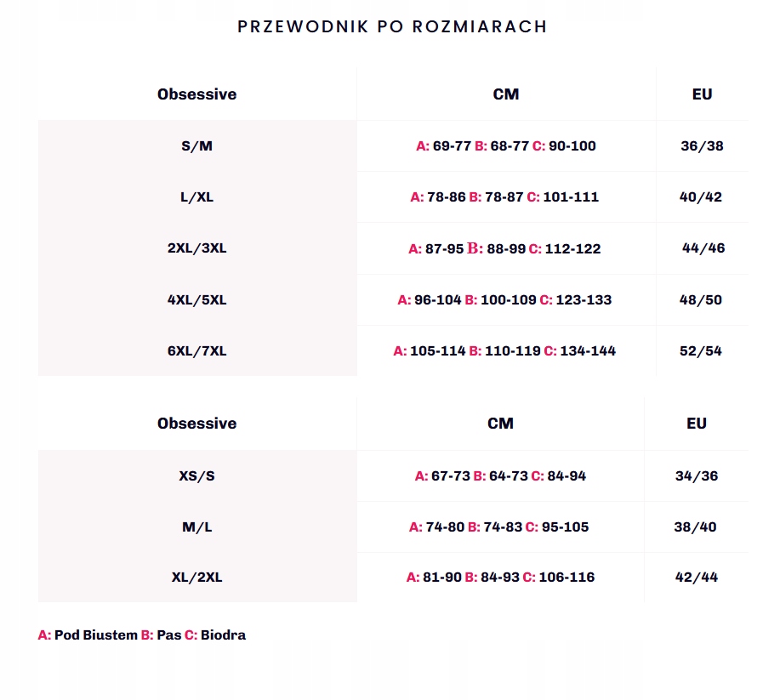The width and height of the screenshot is (780, 700).
Task: Click the M/L size label
Action: point(197,527)
